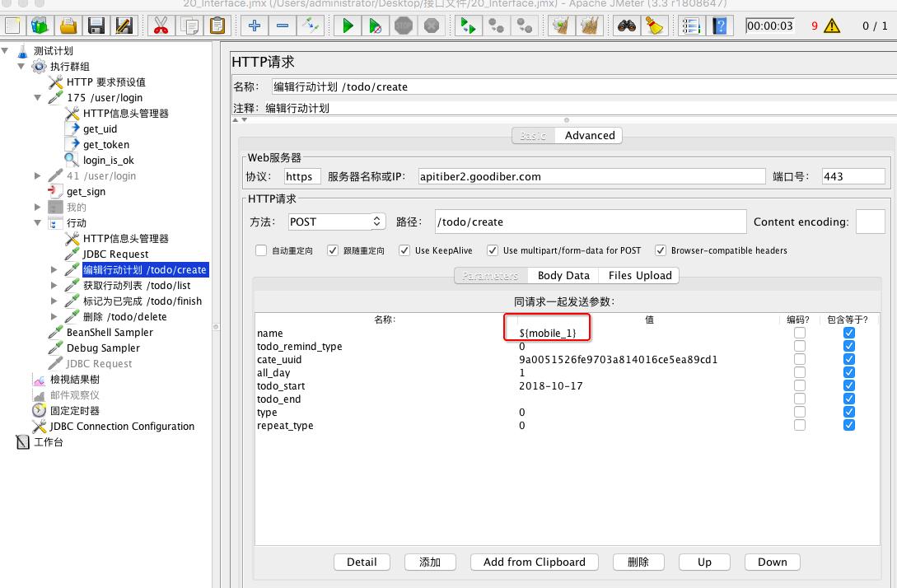Click Start no pauses icon
Viewport: 897px width, 588px height.
click(376, 26)
